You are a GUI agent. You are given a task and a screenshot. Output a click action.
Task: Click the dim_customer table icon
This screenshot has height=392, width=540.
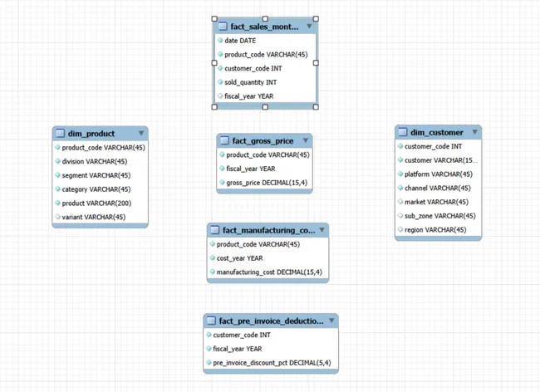tap(403, 132)
